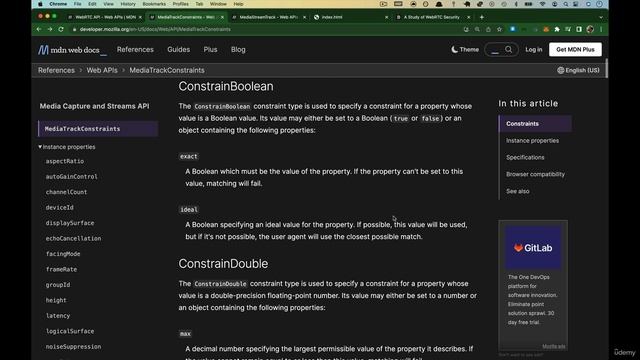
Task: Jump to Constraints in this article
Action: (535, 124)
